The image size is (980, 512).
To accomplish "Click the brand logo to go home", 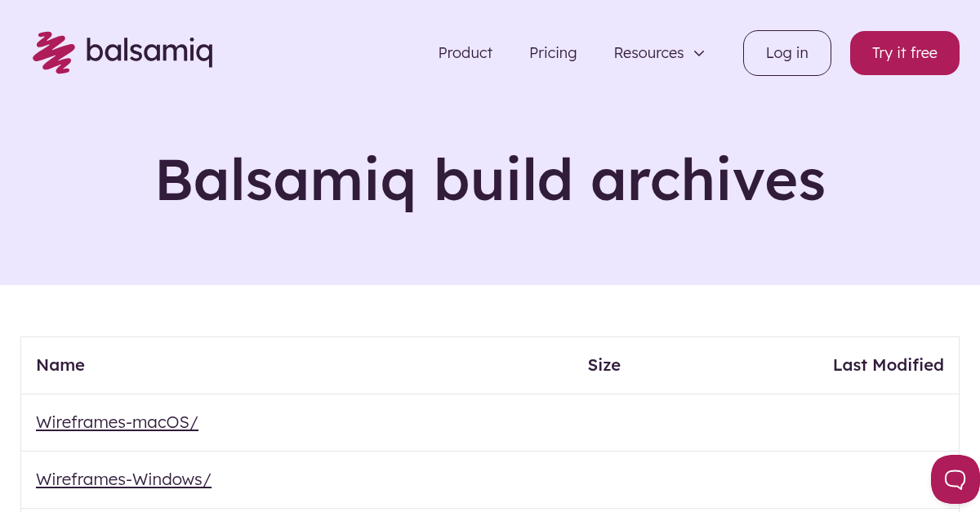I will [122, 52].
